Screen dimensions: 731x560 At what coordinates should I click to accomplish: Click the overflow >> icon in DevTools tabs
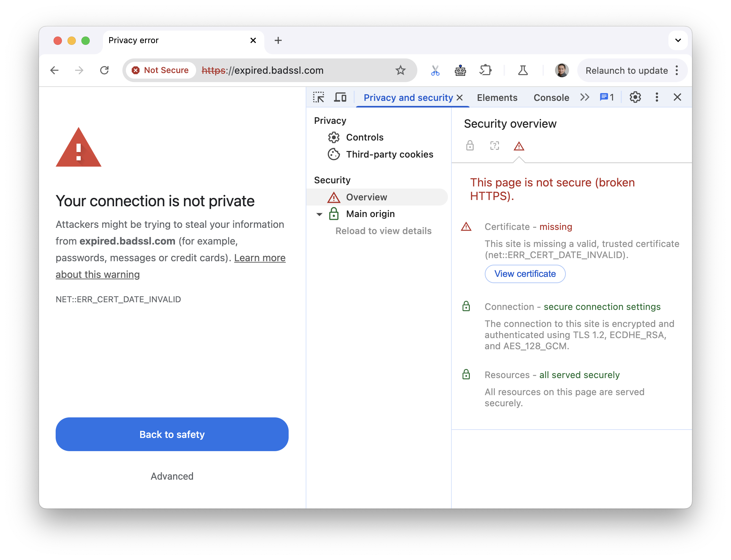(x=584, y=97)
